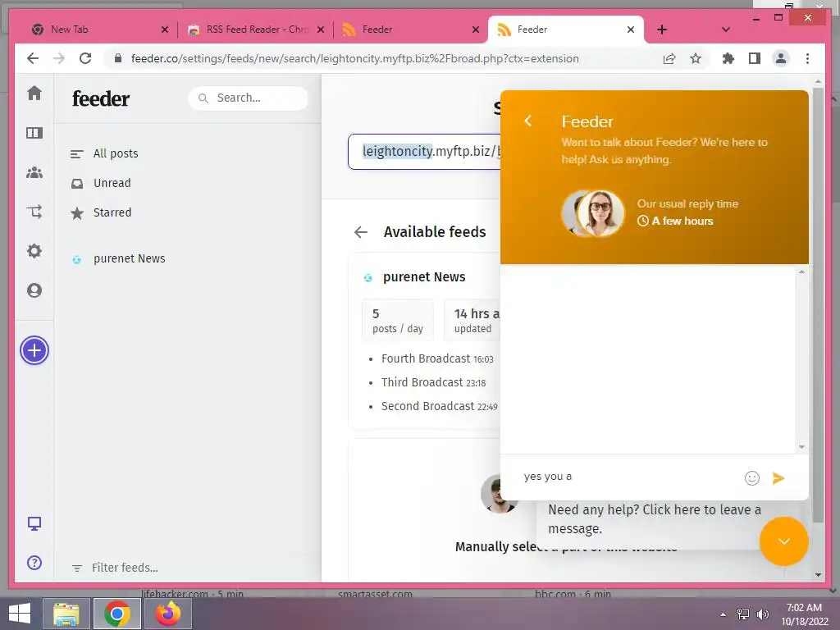The height and width of the screenshot is (630, 840).
Task: Collapse chat with the orange chevron button
Action: pos(783,541)
